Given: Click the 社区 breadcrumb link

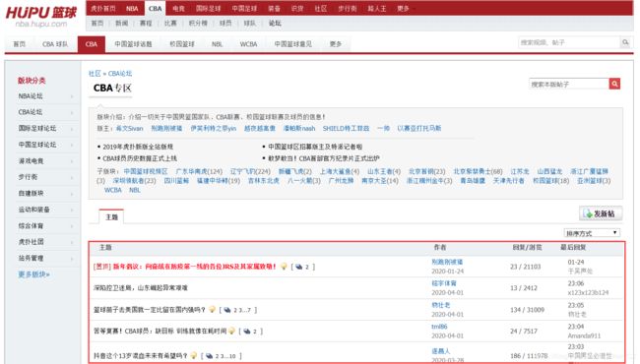Looking at the screenshot, I should (95, 74).
